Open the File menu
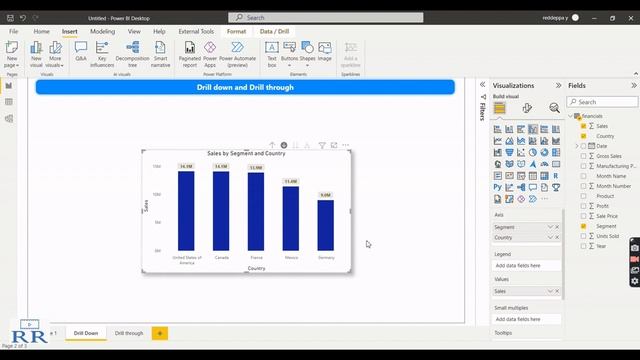This screenshot has width=640, height=360. [x=13, y=31]
